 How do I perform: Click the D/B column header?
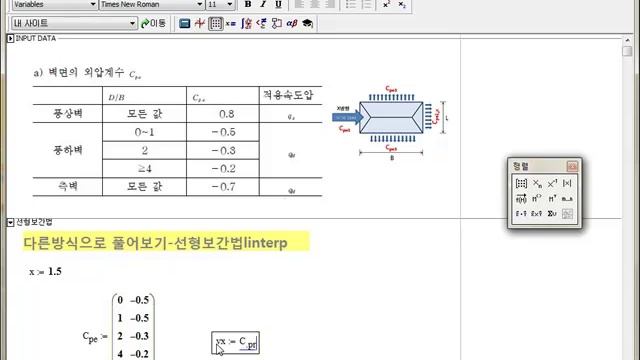(116, 98)
